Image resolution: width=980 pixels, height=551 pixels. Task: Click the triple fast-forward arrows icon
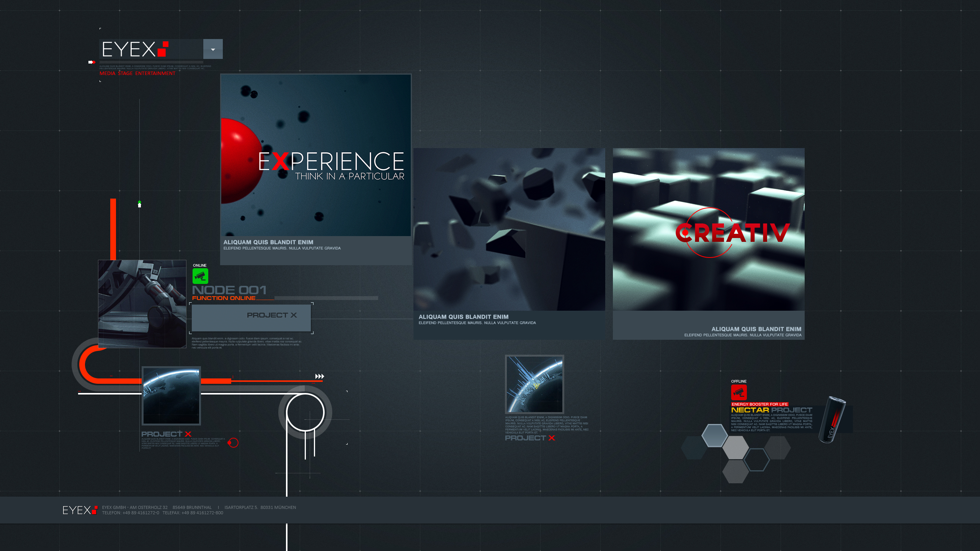click(x=320, y=377)
